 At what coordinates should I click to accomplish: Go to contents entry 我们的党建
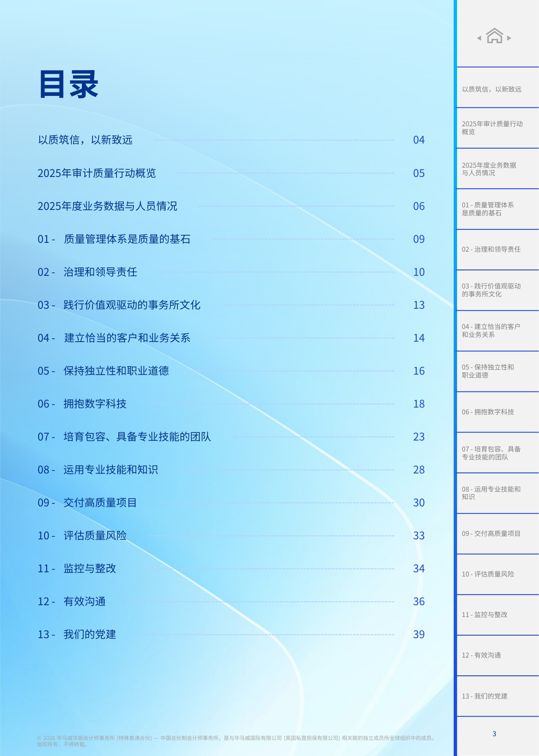(90, 634)
